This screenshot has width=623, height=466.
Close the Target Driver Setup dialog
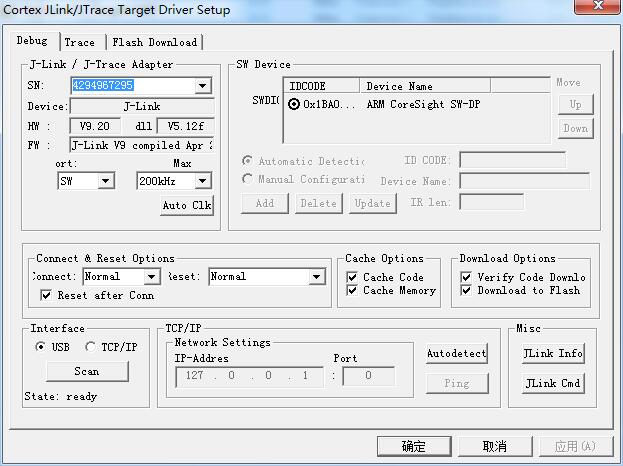(x=598, y=6)
